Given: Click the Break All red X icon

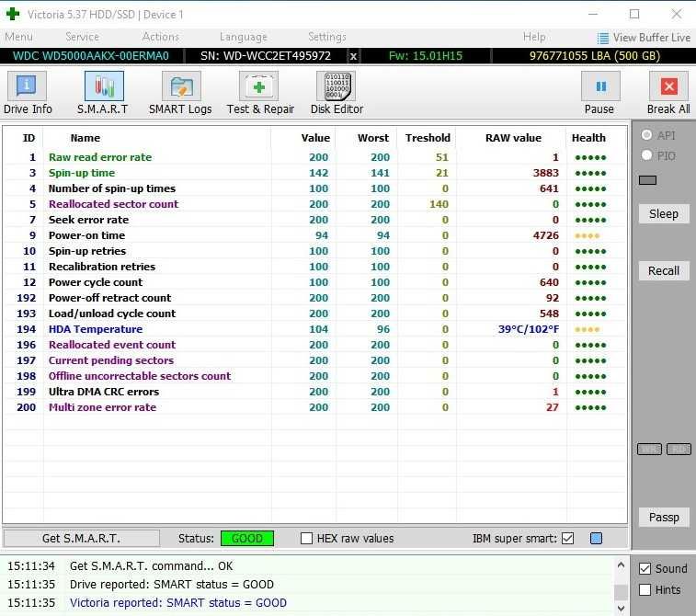Looking at the screenshot, I should (x=668, y=86).
